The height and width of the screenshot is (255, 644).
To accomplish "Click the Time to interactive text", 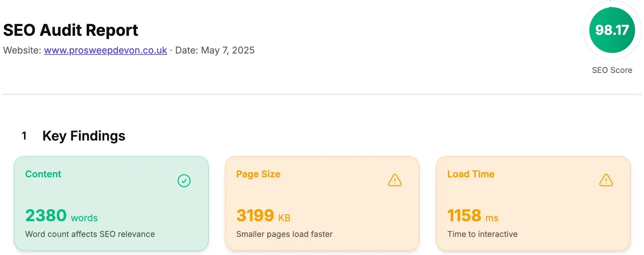I will [482, 234].
